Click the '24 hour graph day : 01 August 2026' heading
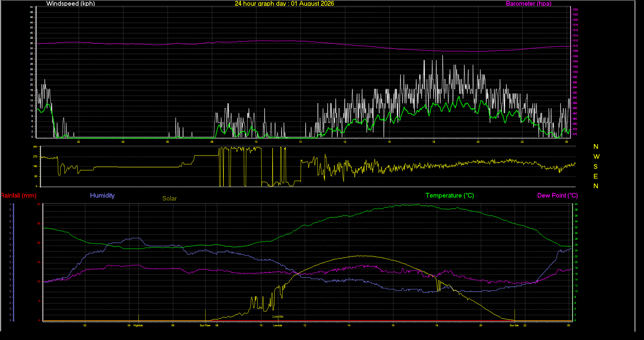This screenshot has width=644, height=340. pos(284,4)
